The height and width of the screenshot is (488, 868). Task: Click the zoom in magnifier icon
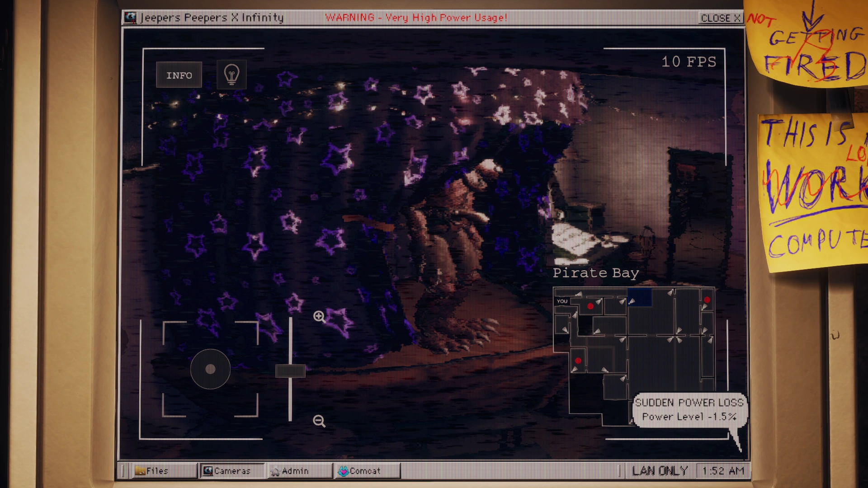[319, 316]
